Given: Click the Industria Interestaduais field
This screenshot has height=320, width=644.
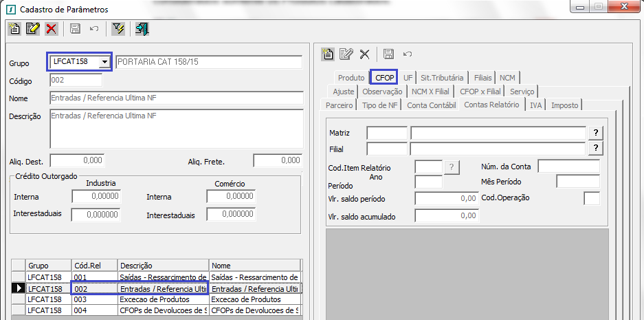Looking at the screenshot, I should (x=96, y=214).
